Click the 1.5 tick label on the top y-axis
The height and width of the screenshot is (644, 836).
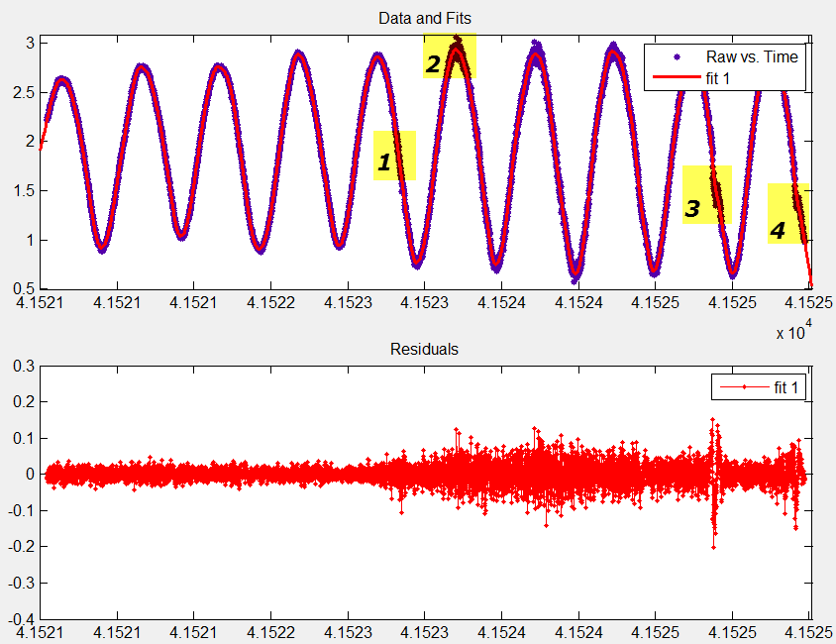23,190
